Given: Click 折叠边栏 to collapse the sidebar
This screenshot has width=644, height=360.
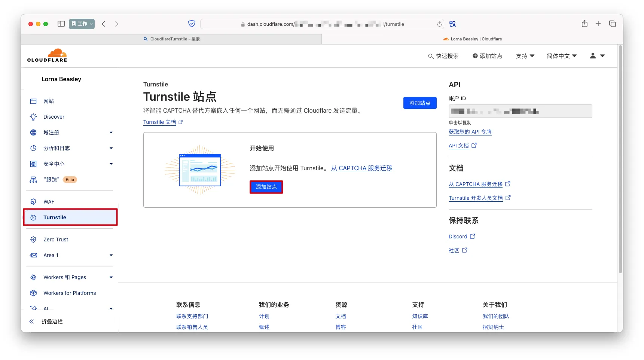Looking at the screenshot, I should tap(52, 321).
